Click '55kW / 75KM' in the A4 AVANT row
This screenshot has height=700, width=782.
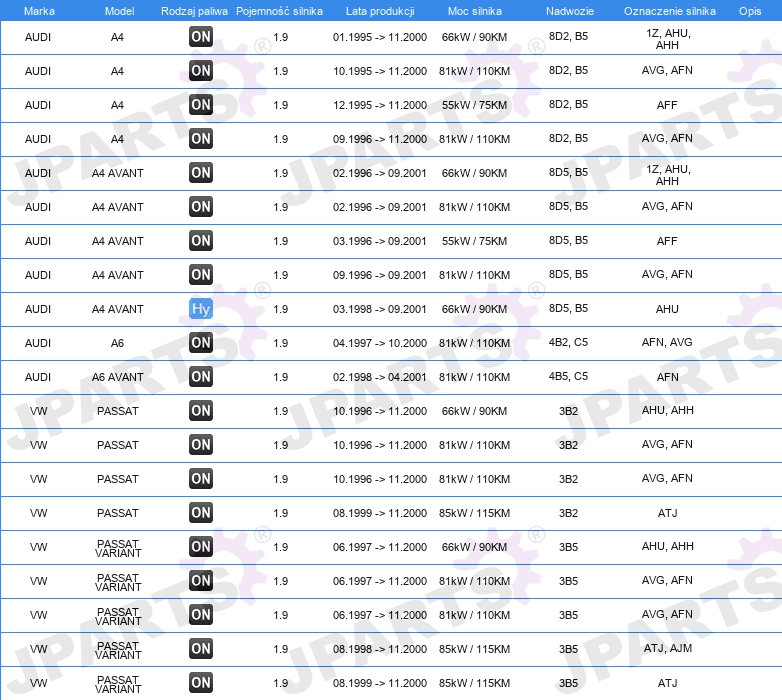(x=474, y=241)
